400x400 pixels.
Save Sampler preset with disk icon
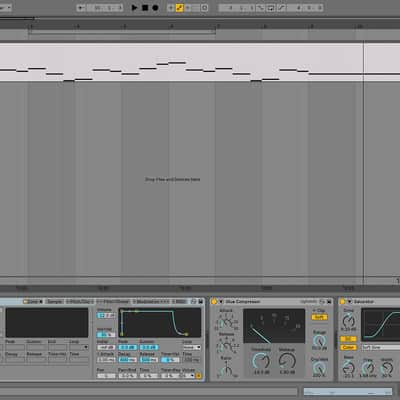coord(201,302)
